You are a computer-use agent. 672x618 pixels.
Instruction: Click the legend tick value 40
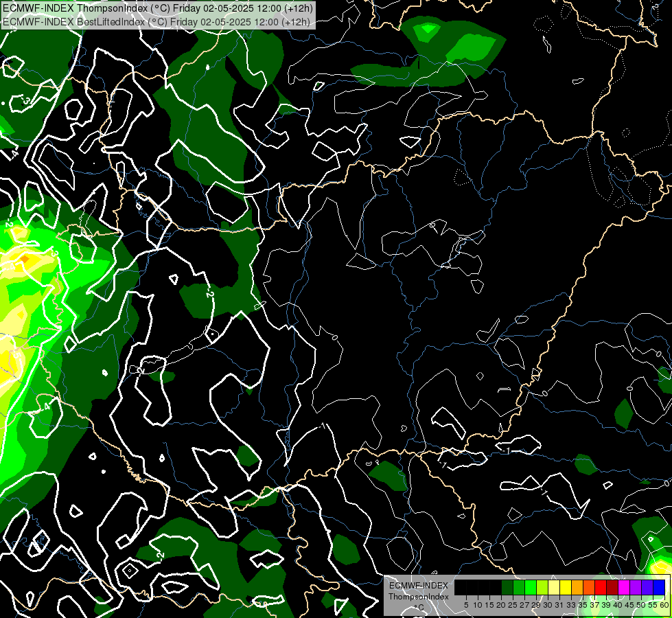[x=618, y=605]
